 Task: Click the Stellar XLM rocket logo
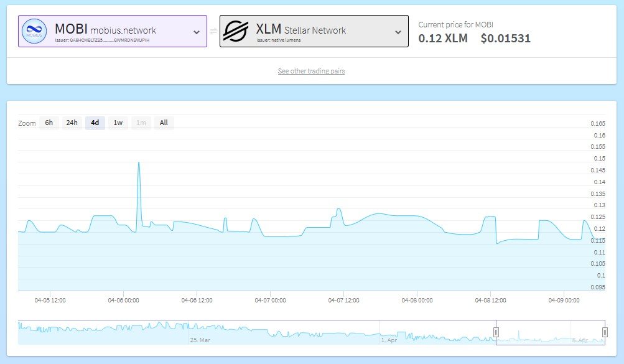click(x=236, y=31)
